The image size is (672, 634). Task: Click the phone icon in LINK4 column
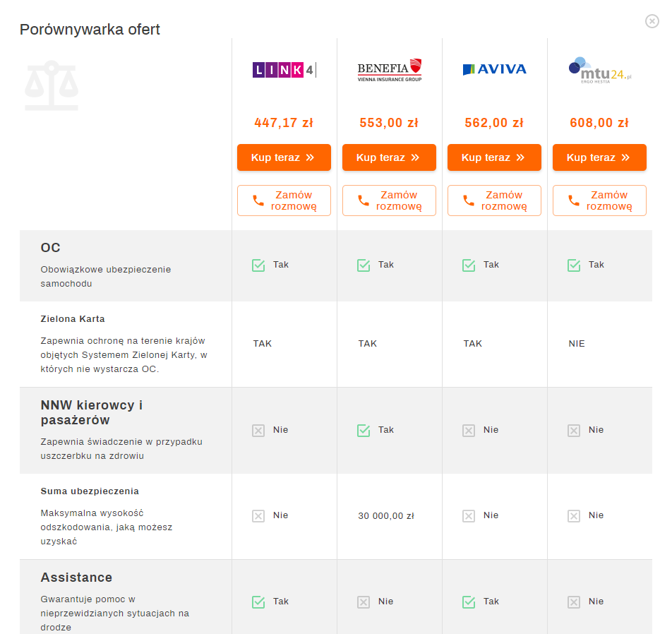(258, 201)
